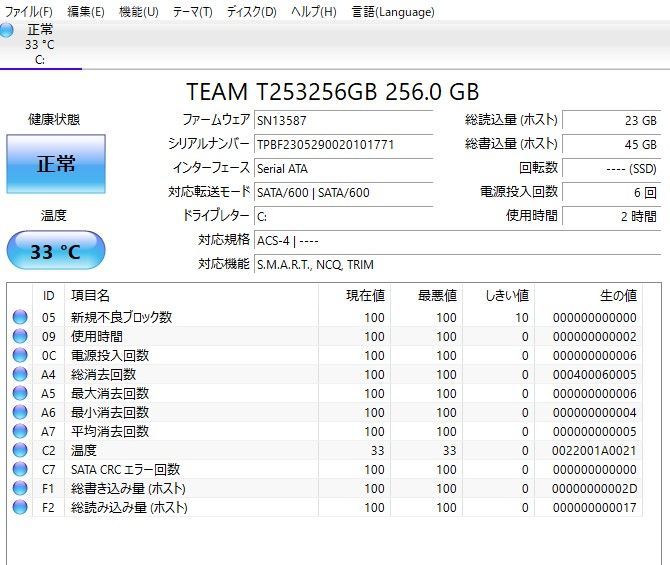Select the 電源投入回数 attribute name in table
670x565 pixels.
110,355
